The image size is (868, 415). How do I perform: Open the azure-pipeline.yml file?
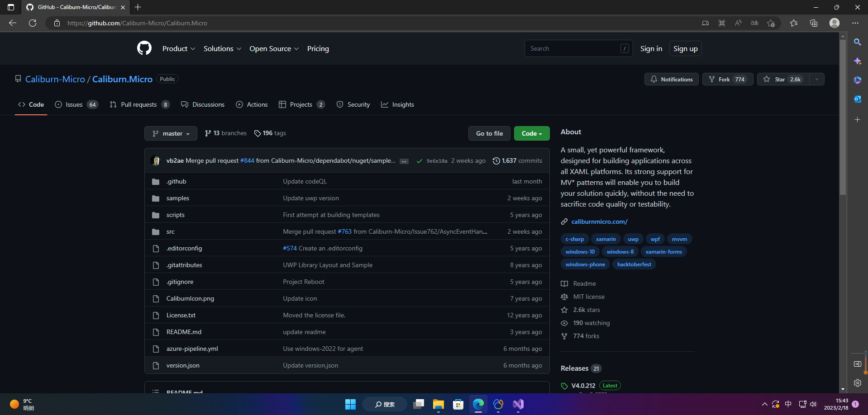[x=192, y=349]
